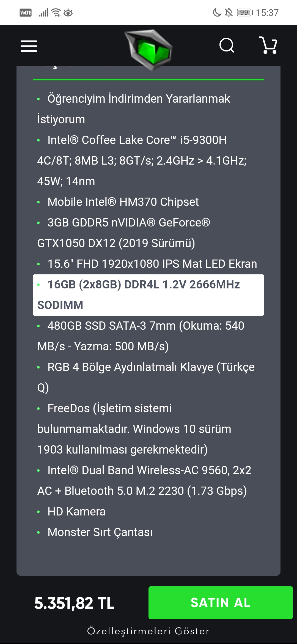
Task: Tap the battery indicator in status bar
Action: point(245,12)
